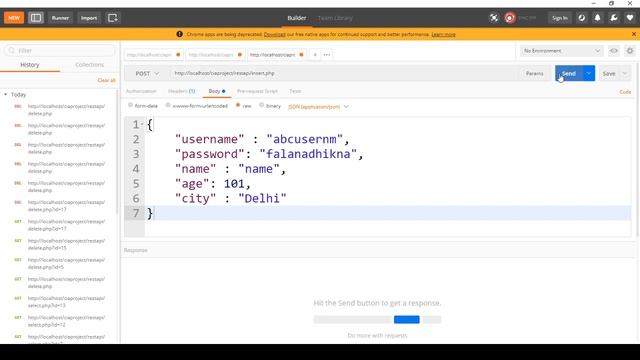The width and height of the screenshot is (640, 360).
Task: Clear all history entries
Action: click(x=107, y=80)
